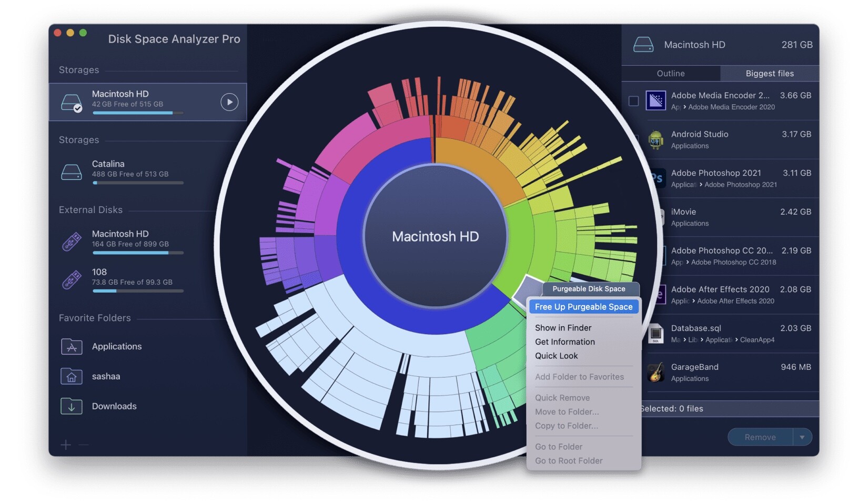
Task: Check the Adobe Media Encoder checkbox
Action: pyautogui.click(x=633, y=101)
